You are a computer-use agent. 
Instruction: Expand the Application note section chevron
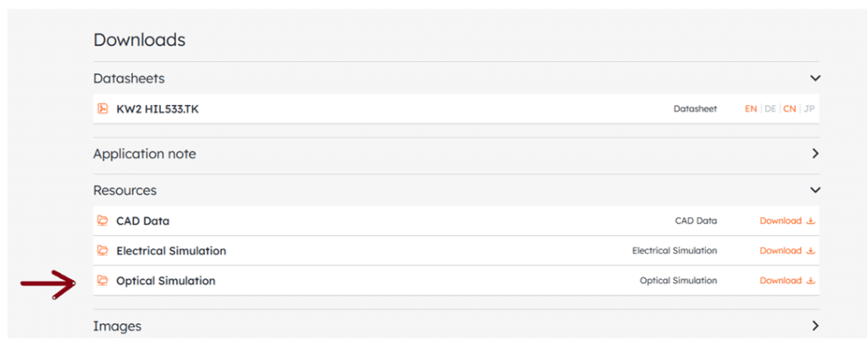815,153
